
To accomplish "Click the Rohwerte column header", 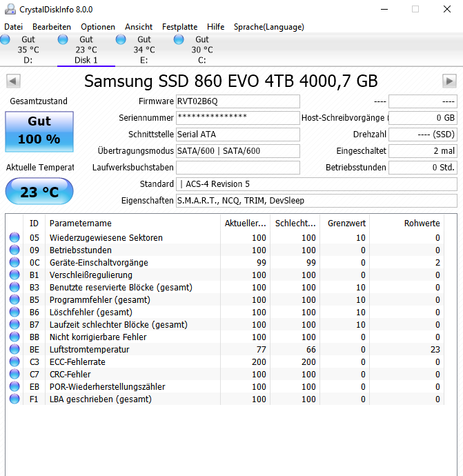I will [407, 224].
